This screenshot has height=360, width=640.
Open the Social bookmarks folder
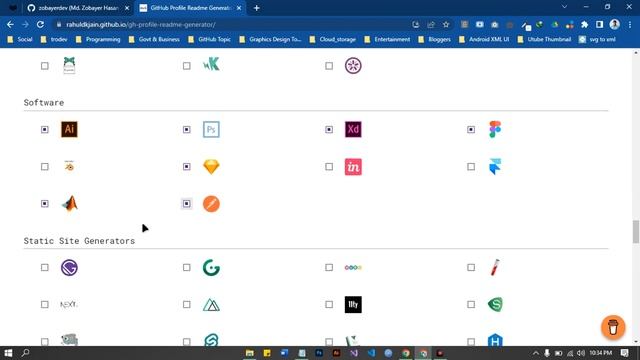(x=20, y=39)
